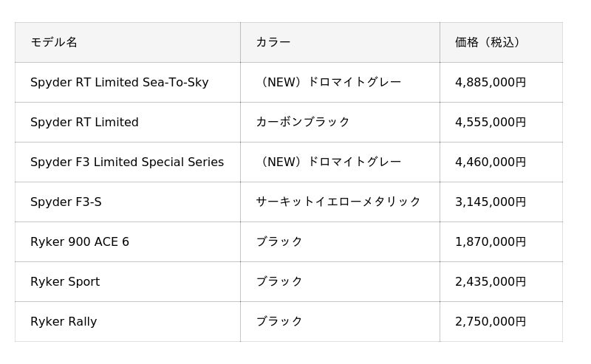Click the 4,460,000円 price cell
Image resolution: width=591 pixels, height=364 pixels.
point(501,162)
